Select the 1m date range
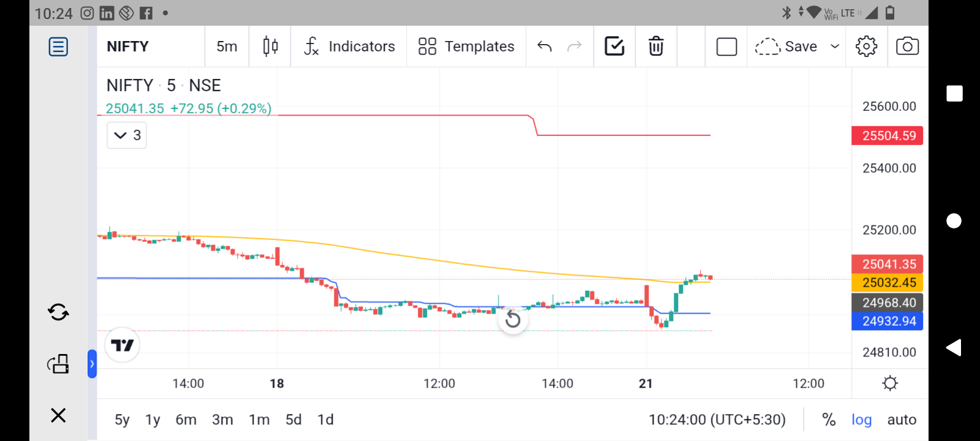This screenshot has height=441, width=980. point(259,420)
